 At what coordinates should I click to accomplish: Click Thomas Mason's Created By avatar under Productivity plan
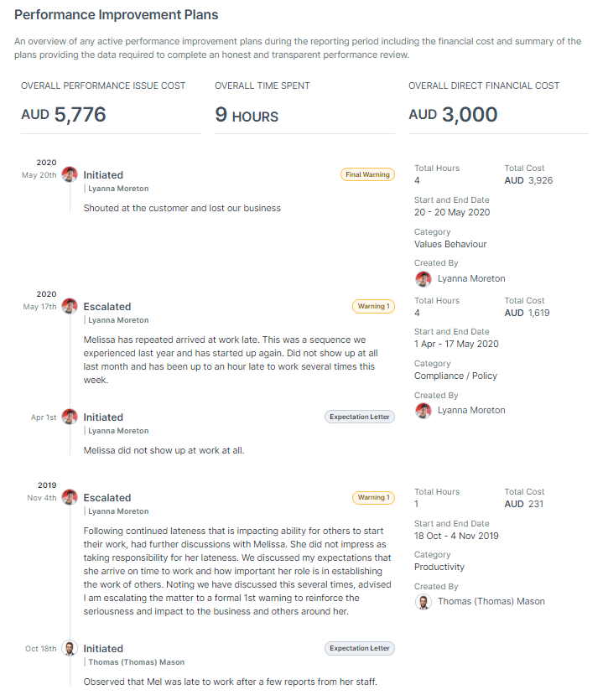[x=423, y=601]
